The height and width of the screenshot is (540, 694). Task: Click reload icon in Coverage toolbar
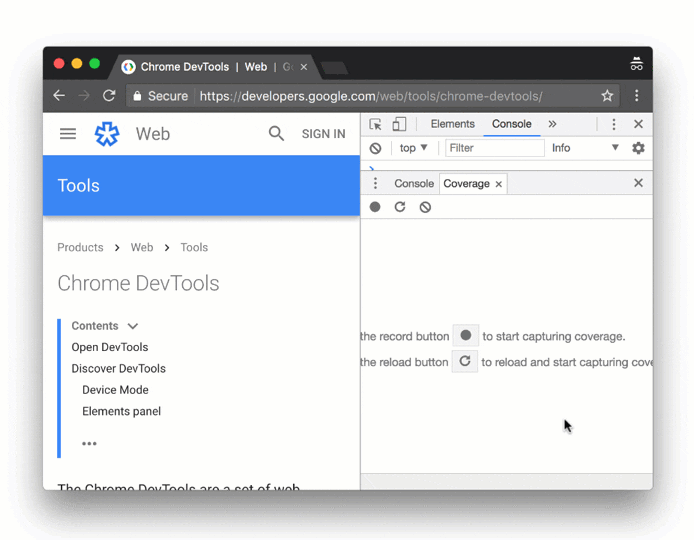[x=400, y=207]
